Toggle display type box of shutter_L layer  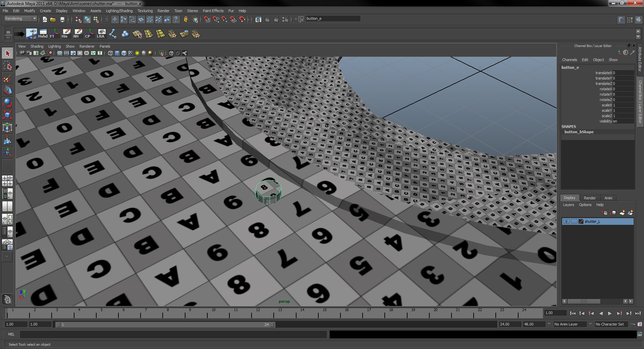574,221
